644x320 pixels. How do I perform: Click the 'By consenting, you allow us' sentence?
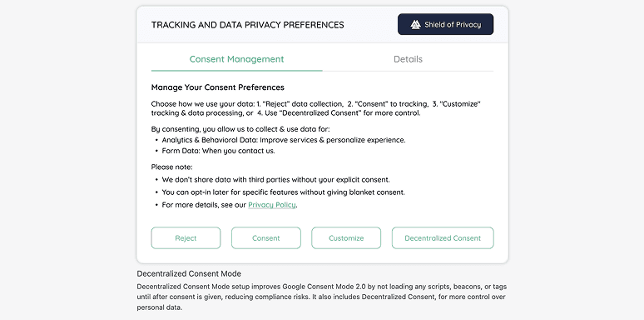[x=240, y=128]
